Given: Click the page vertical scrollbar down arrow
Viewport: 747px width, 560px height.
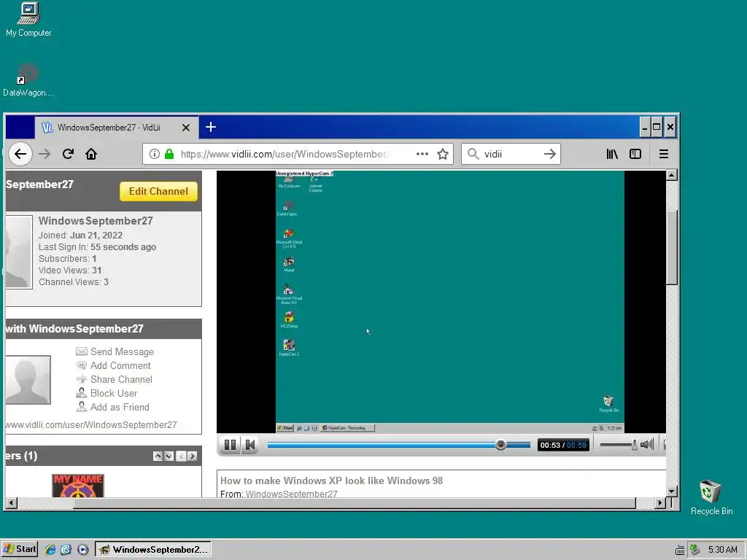Looking at the screenshot, I should (x=672, y=491).
